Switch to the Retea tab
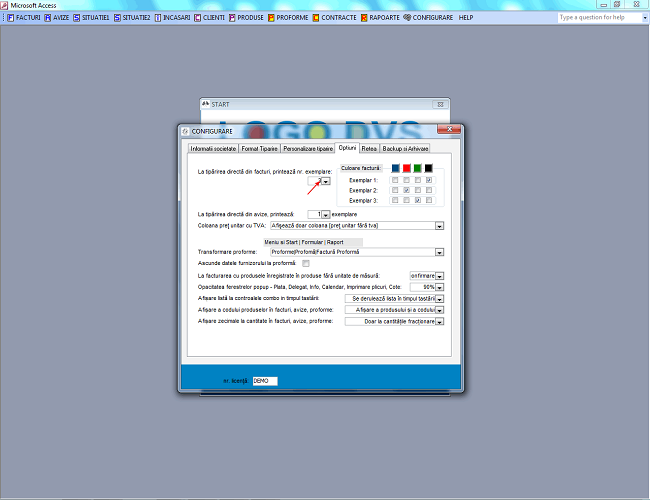The image size is (650, 500). click(x=369, y=148)
